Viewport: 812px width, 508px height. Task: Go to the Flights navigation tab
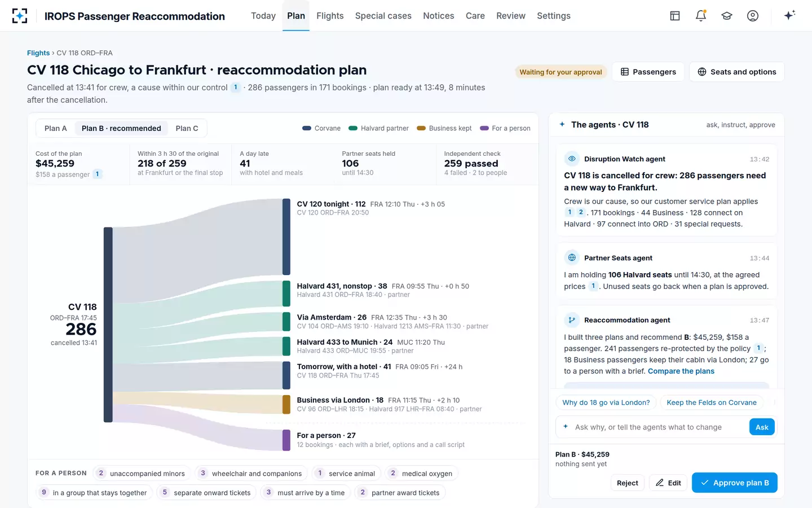click(330, 16)
